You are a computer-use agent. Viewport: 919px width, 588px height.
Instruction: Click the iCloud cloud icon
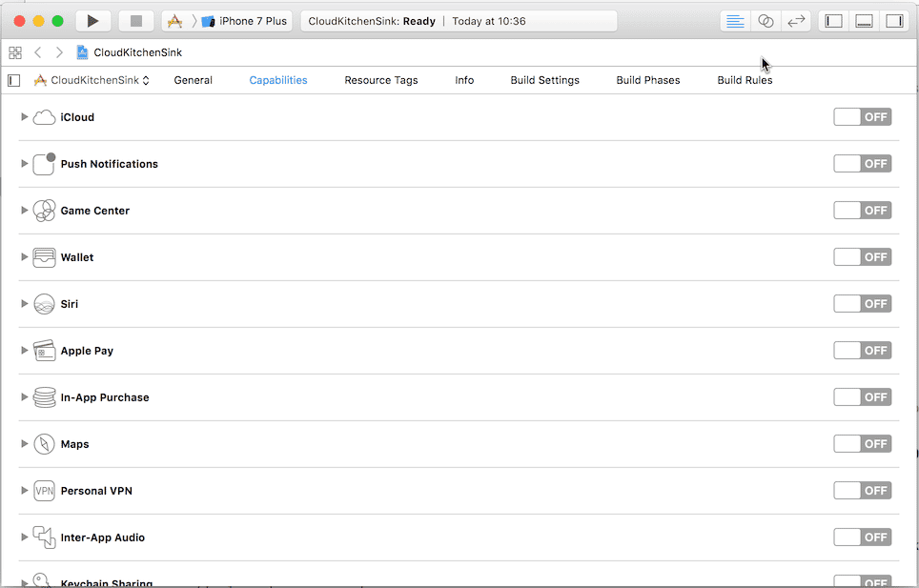pos(44,117)
